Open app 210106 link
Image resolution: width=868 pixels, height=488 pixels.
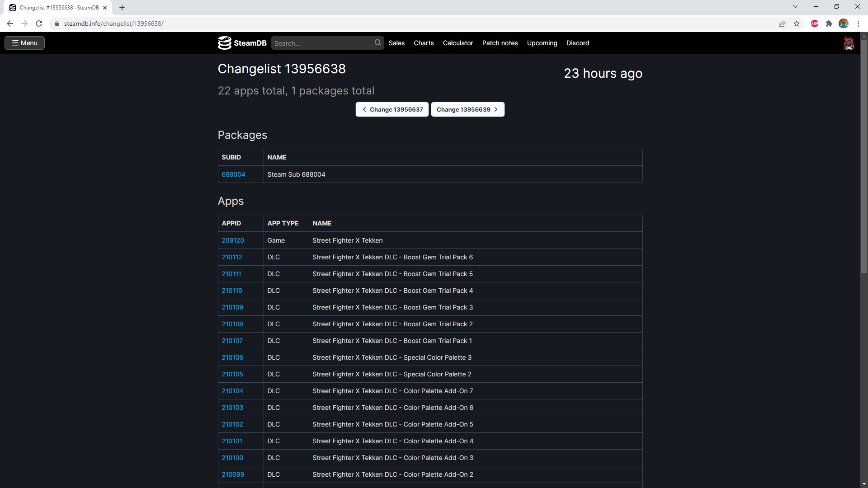pos(232,357)
